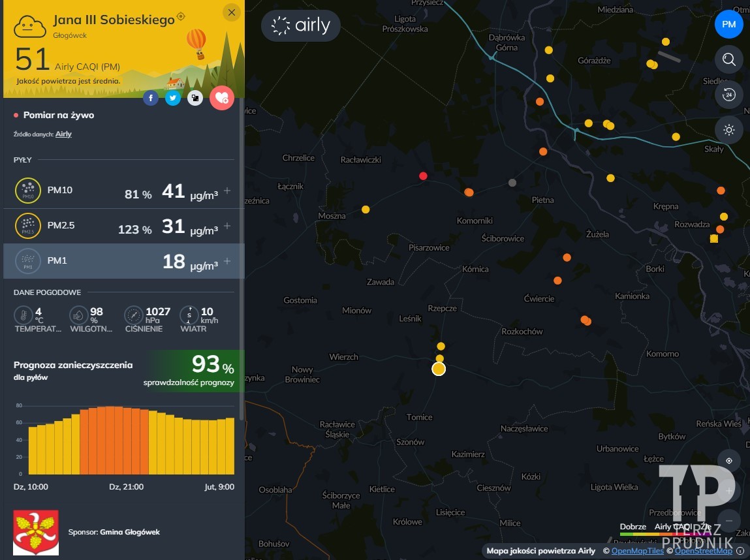Open the QR code share icon
The height and width of the screenshot is (560, 750).
click(195, 98)
